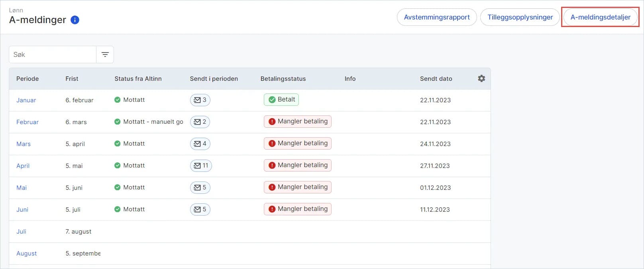This screenshot has height=269, width=644.
Task: Open the Avstemmingsrapport button
Action: pyautogui.click(x=437, y=17)
